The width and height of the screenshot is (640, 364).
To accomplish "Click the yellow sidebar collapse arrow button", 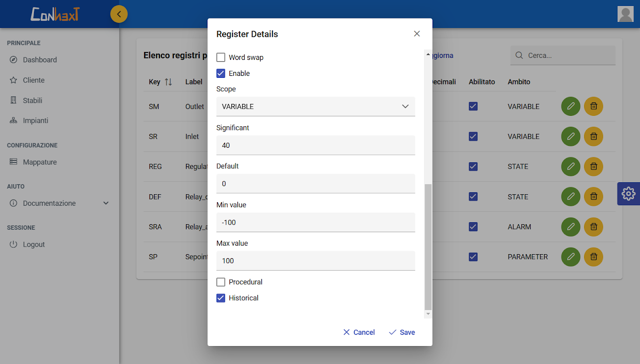I will click(x=119, y=14).
